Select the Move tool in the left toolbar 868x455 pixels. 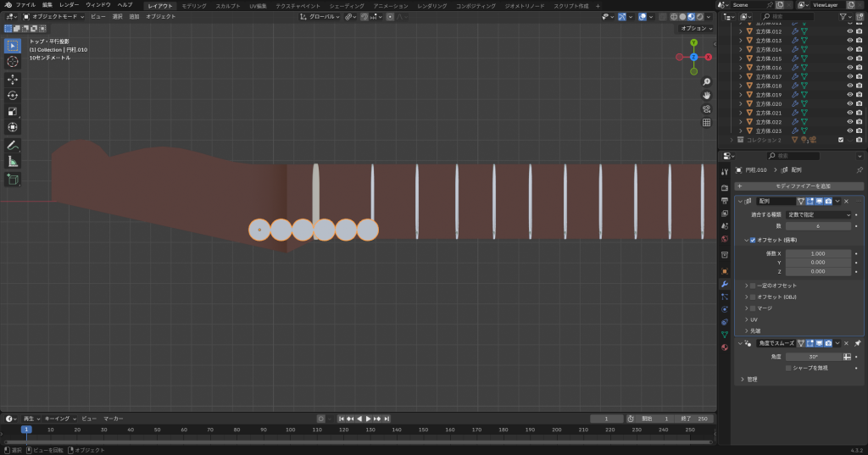[13, 79]
